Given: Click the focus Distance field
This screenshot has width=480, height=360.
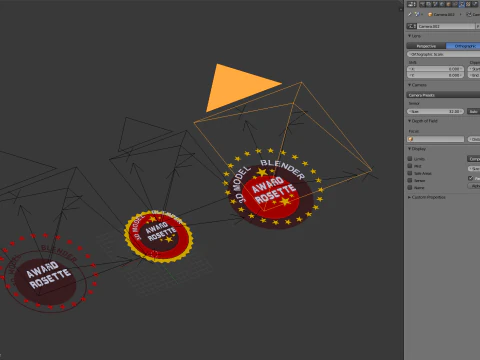Looking at the screenshot, I should pos(474,139).
